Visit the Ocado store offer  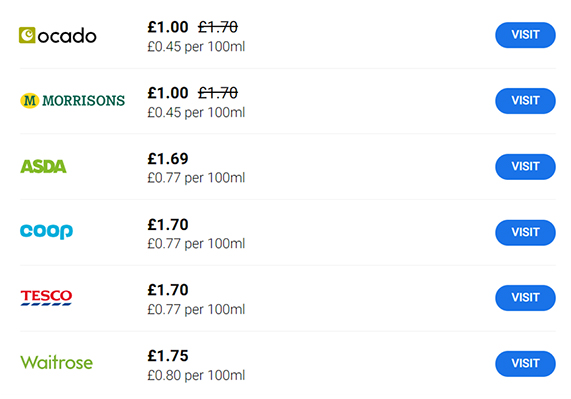point(525,35)
